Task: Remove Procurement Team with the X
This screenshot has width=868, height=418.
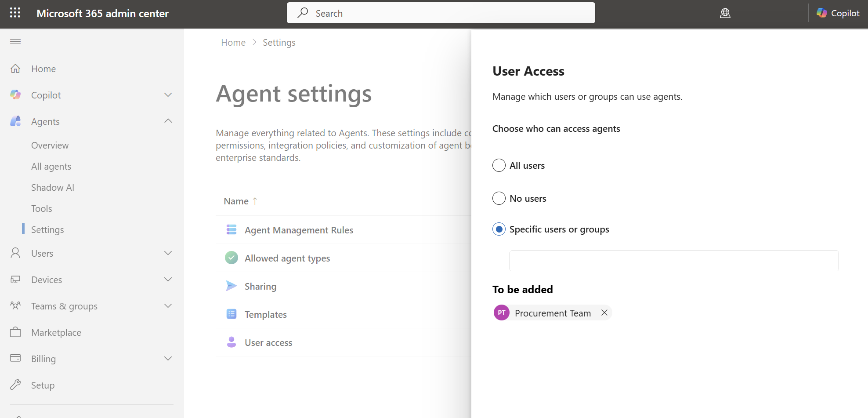Action: [604, 313]
